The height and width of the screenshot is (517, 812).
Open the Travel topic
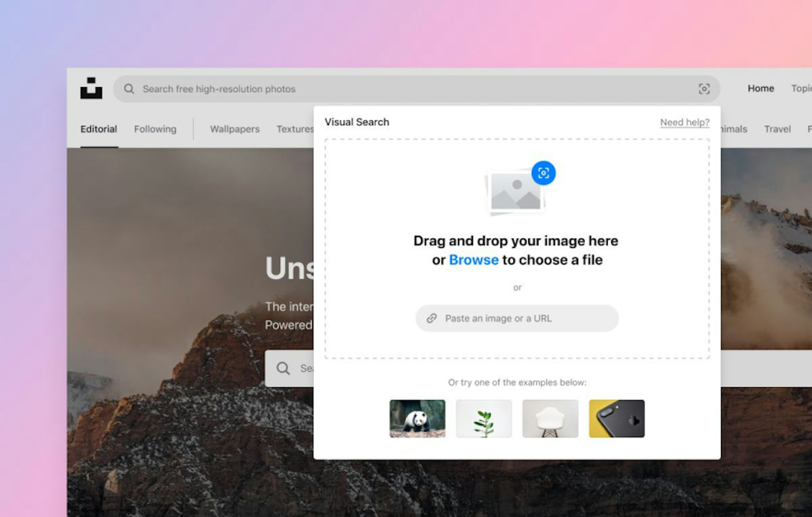[x=777, y=129]
